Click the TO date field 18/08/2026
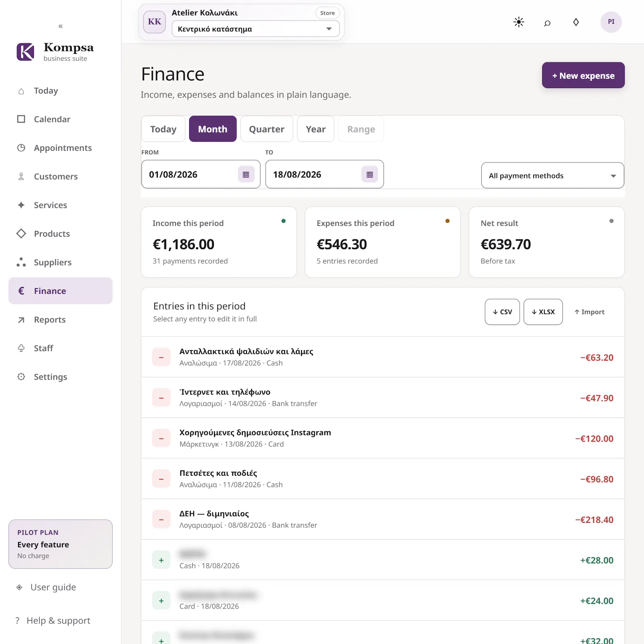 (x=324, y=174)
